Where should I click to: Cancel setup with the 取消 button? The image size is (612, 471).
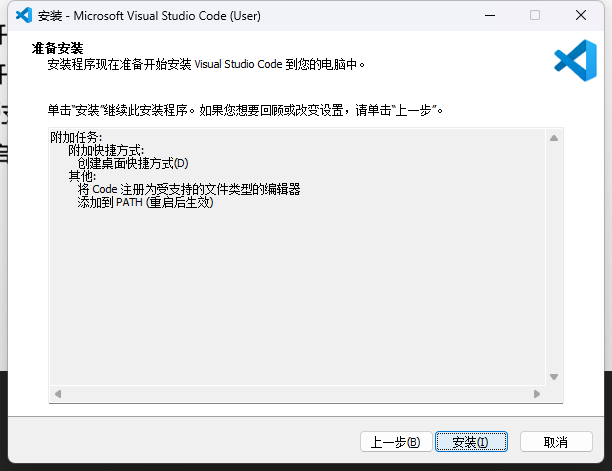[x=556, y=441]
